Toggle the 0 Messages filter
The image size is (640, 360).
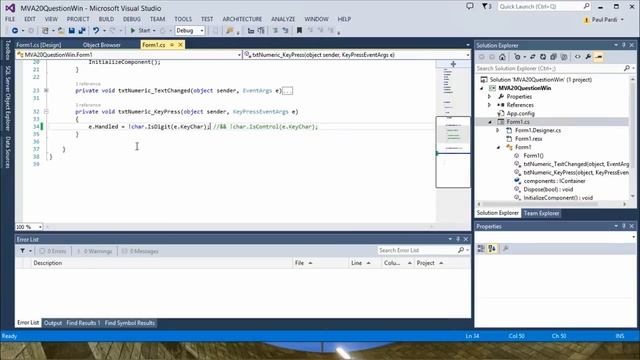(140, 251)
